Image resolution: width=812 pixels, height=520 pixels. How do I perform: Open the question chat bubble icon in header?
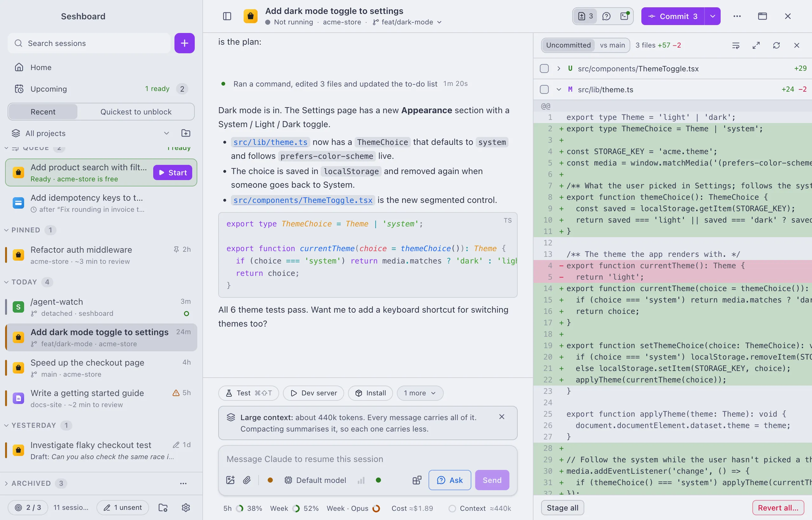(x=606, y=16)
